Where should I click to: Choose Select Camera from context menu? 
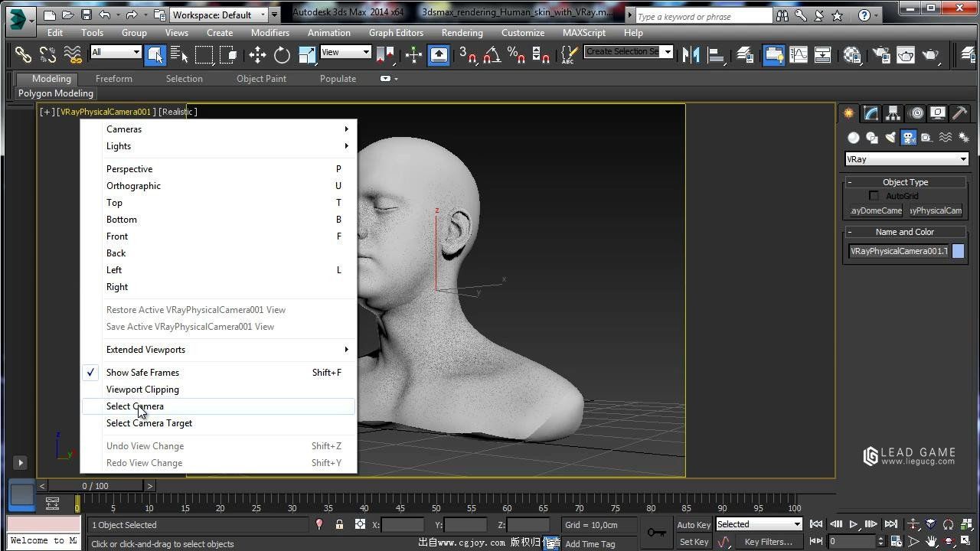pyautogui.click(x=218, y=406)
